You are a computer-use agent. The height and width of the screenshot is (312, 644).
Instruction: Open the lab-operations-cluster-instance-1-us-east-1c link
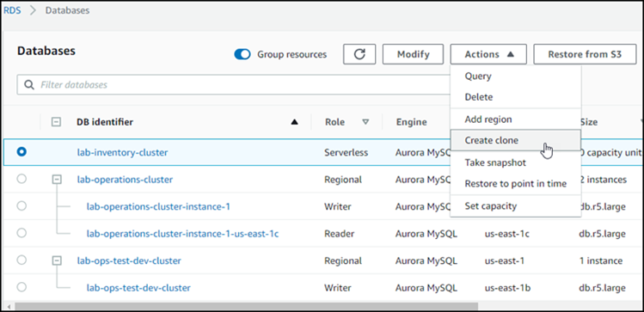point(183,234)
